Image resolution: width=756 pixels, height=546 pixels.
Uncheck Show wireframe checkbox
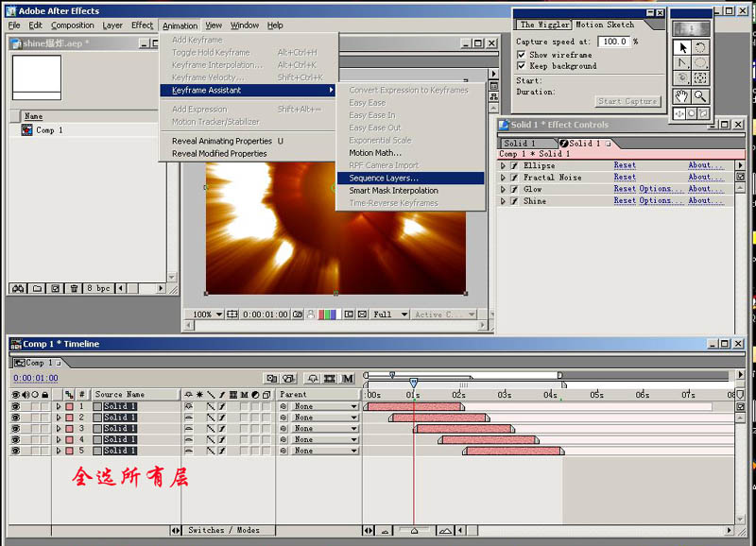(x=522, y=55)
